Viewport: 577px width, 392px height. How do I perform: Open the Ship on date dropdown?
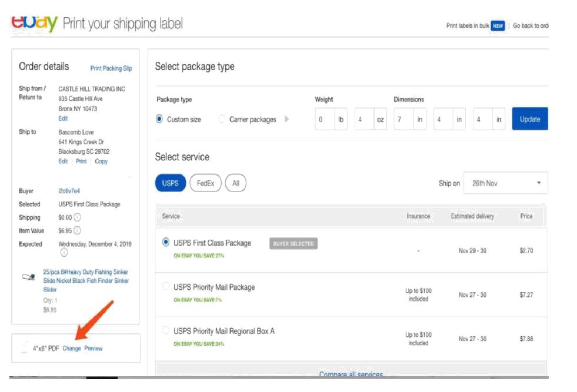pyautogui.click(x=505, y=183)
